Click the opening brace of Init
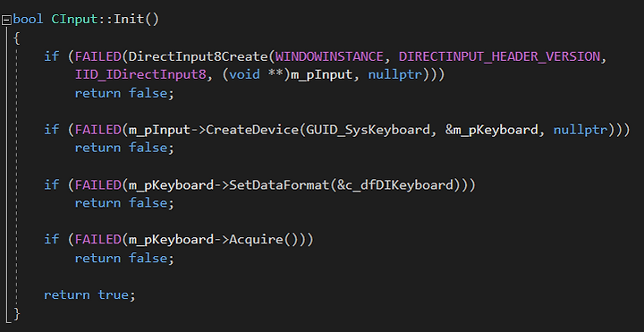This screenshot has height=332, width=644. pyautogui.click(x=16, y=38)
